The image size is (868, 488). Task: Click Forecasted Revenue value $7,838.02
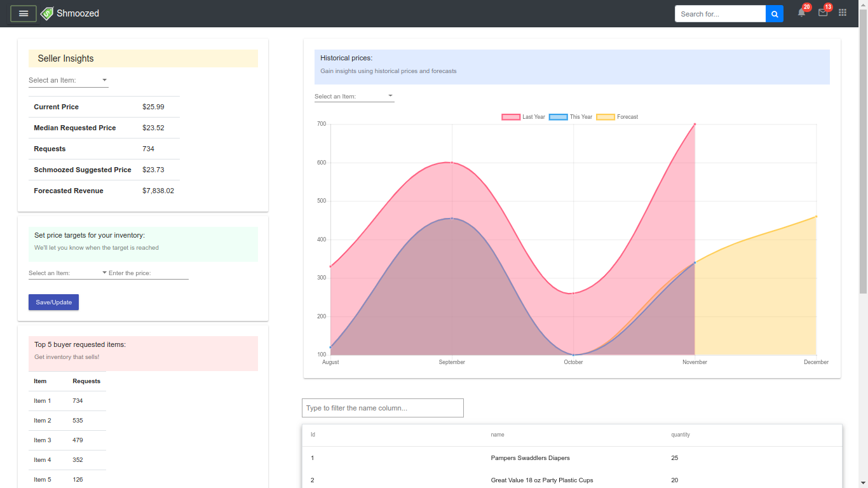click(158, 191)
